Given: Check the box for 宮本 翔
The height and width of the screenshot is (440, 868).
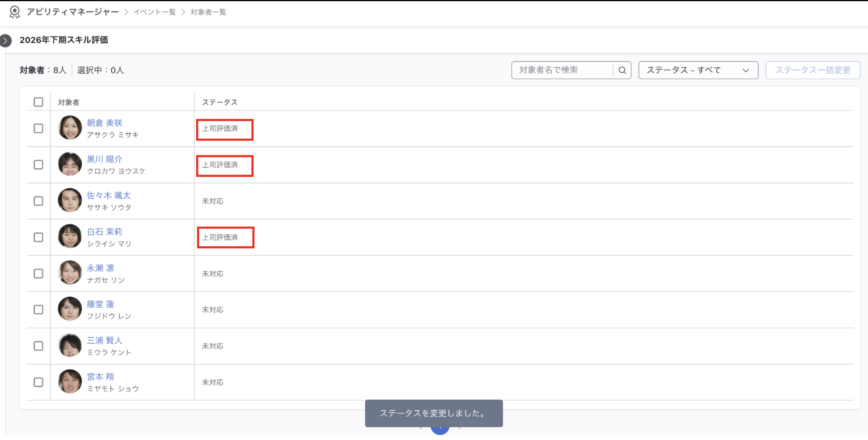Looking at the screenshot, I should (x=38, y=382).
